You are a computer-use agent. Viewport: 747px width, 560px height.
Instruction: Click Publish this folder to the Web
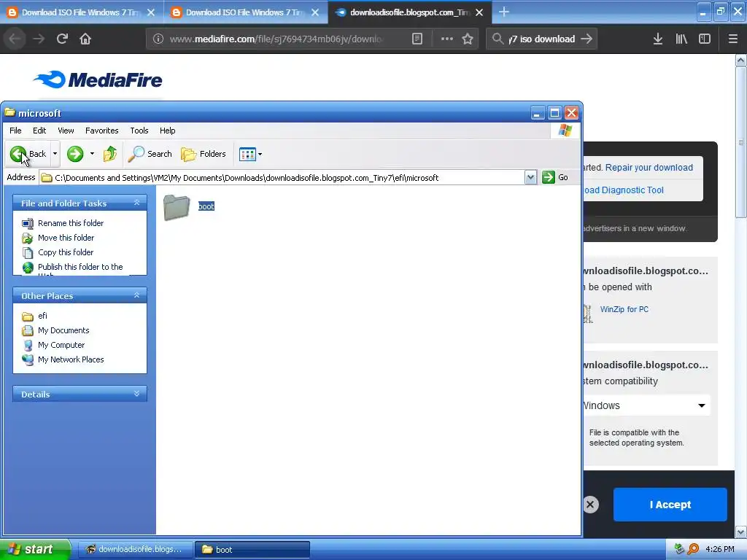80,267
